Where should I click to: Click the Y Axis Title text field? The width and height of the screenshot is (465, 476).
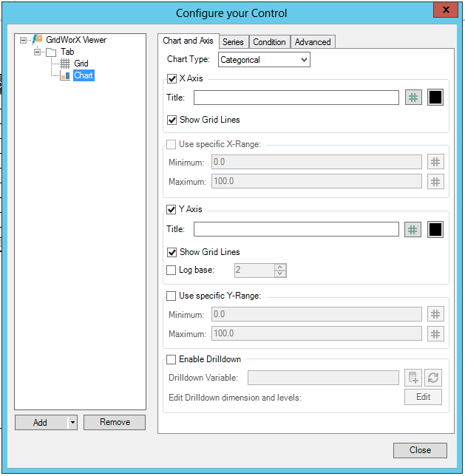click(296, 230)
